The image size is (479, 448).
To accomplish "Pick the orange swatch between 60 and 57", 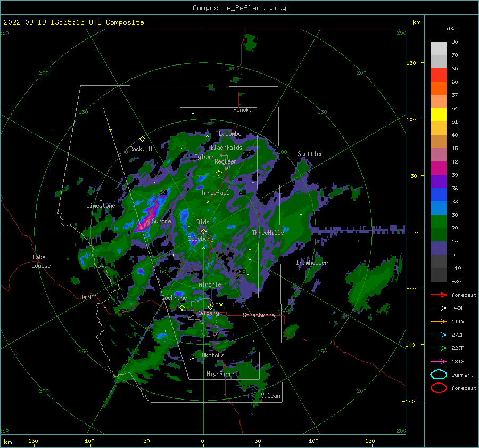I will 439,88.
